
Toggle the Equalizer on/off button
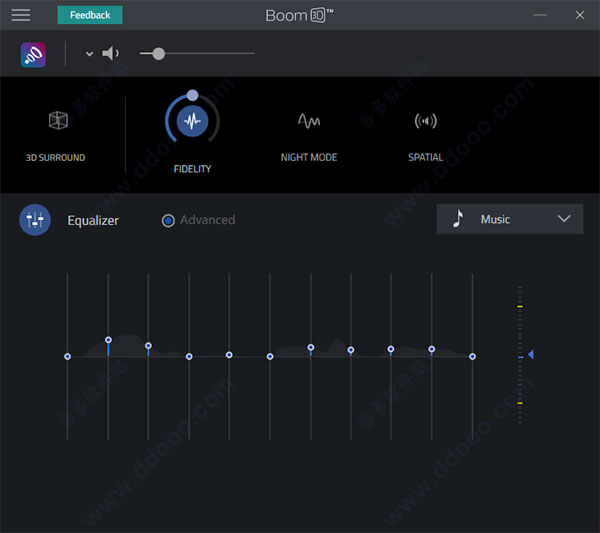[x=35, y=220]
